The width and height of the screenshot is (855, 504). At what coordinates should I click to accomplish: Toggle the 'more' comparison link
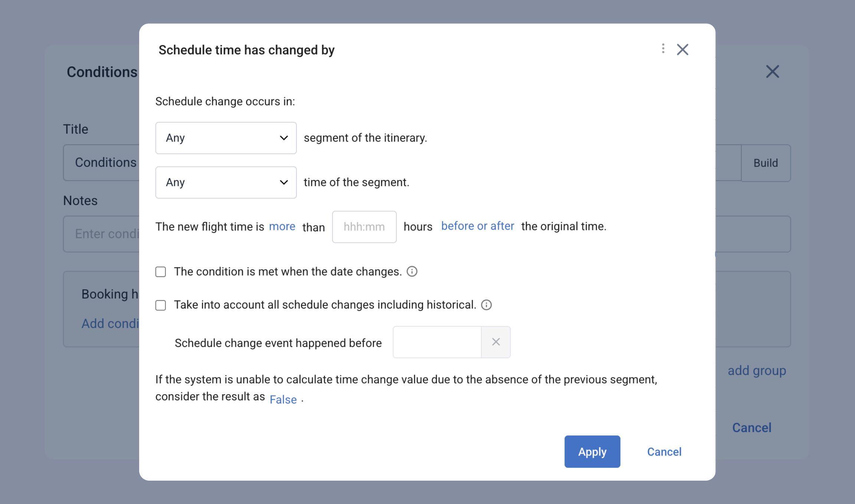tap(282, 226)
